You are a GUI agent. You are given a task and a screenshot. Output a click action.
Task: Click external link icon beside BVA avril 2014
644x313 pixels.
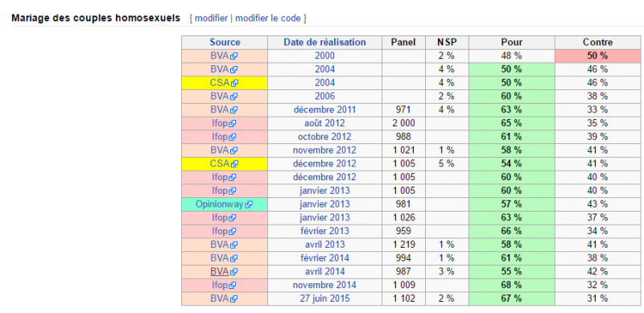(234, 272)
